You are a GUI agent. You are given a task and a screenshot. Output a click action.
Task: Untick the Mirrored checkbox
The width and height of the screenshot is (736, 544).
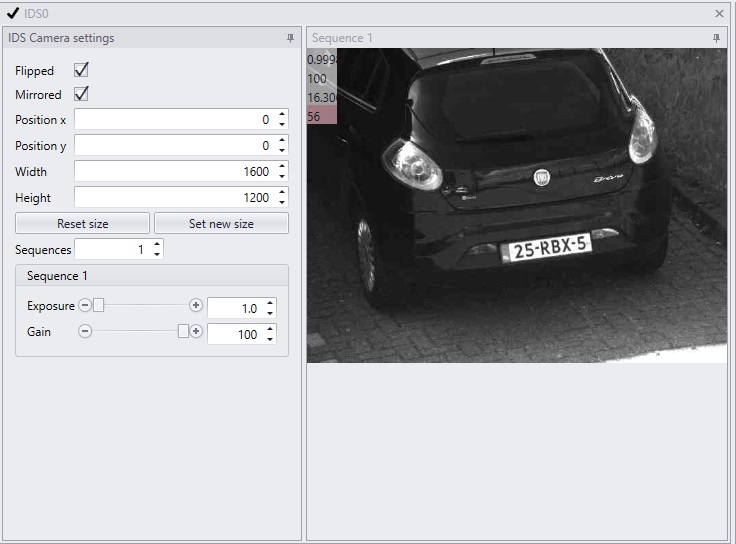[x=81, y=94]
